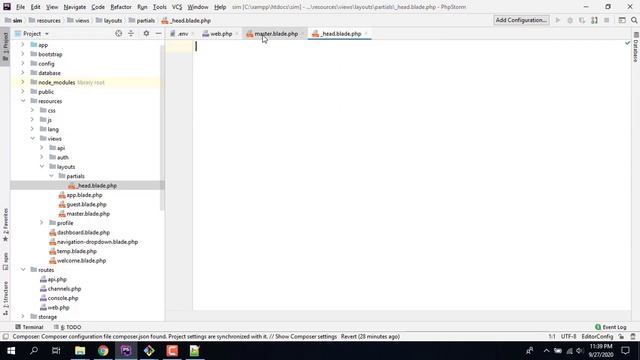Collapse the resources folder
640x360 pixels.
click(x=23, y=101)
